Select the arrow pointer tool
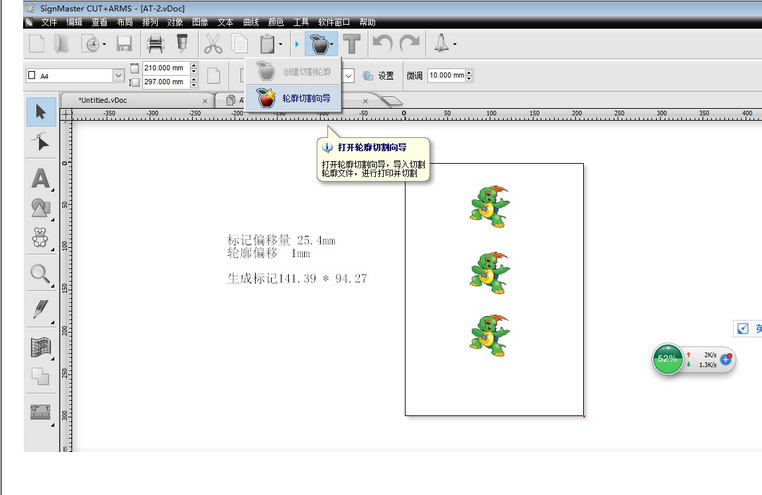 pyautogui.click(x=40, y=111)
